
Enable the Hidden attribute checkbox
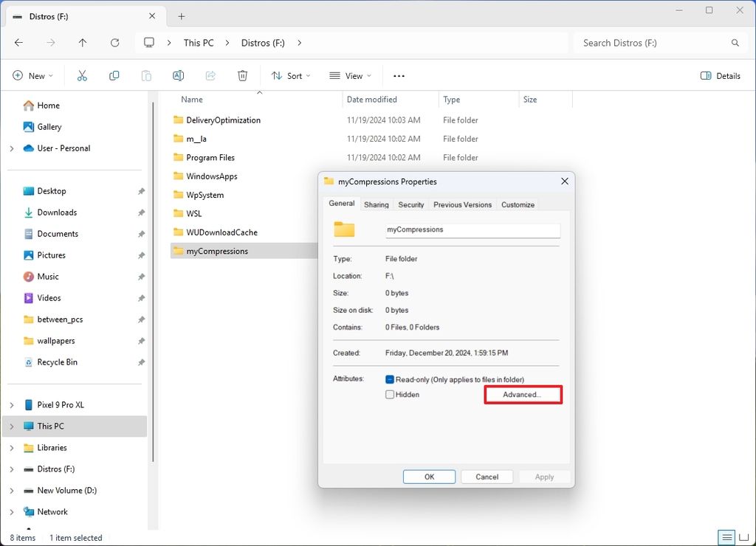click(x=389, y=394)
